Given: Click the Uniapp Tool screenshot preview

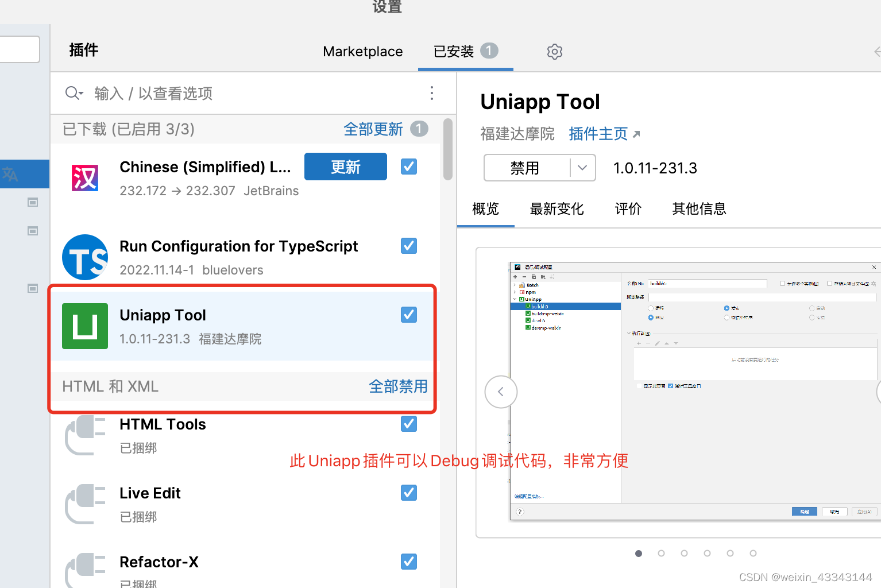Looking at the screenshot, I should 695,392.
